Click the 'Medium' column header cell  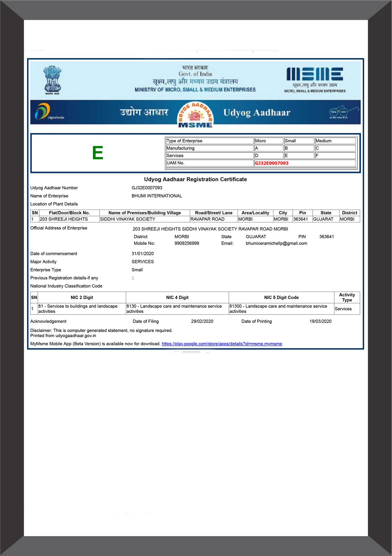click(x=335, y=141)
